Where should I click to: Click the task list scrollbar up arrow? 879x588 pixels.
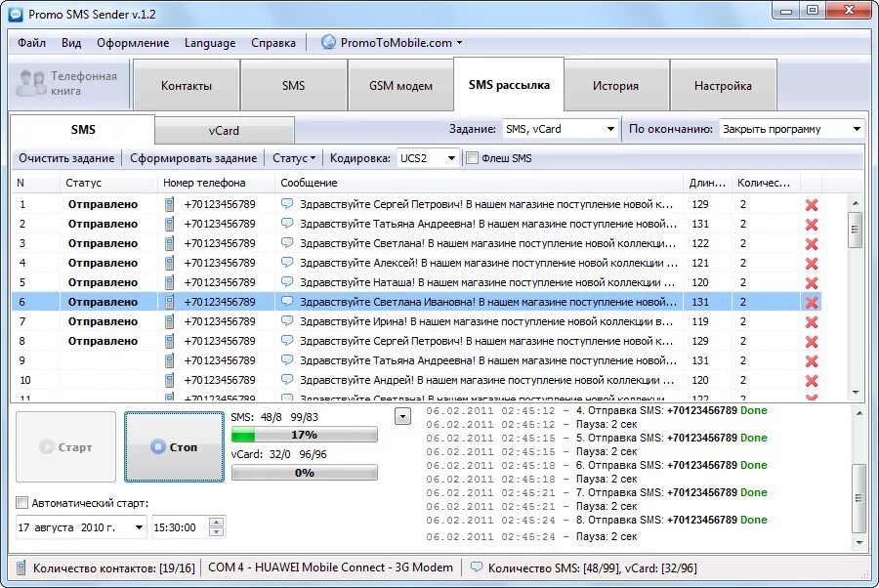point(855,203)
